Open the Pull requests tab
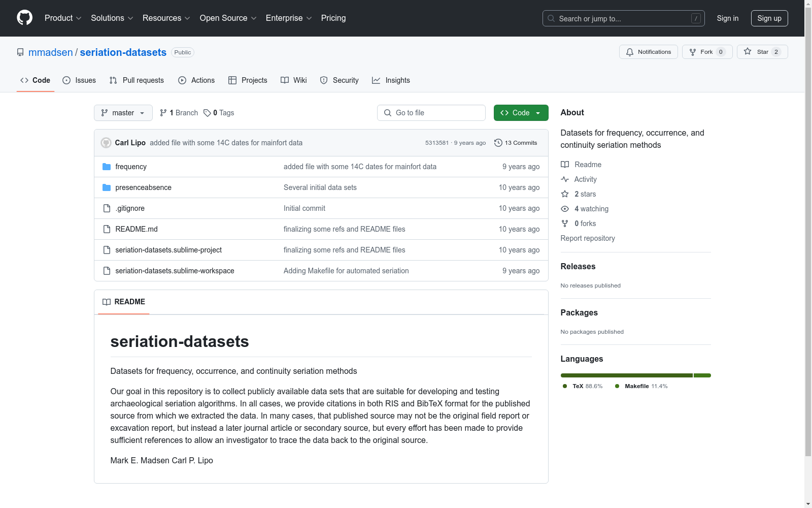Image resolution: width=812 pixels, height=508 pixels. point(137,80)
